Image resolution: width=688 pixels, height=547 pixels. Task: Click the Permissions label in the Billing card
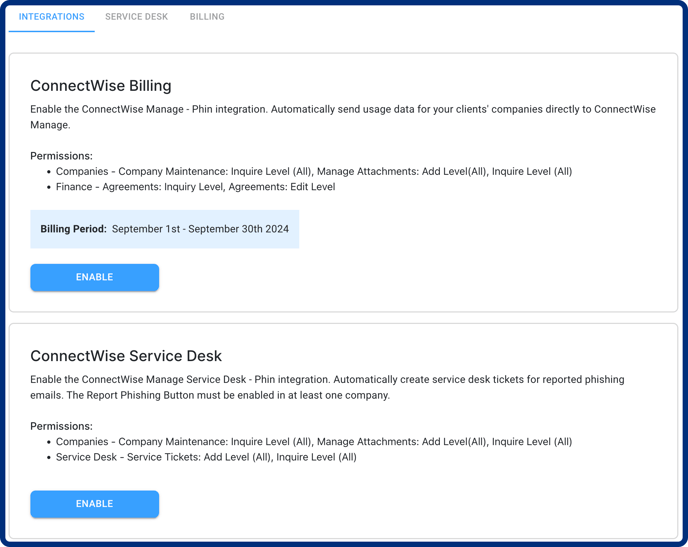[x=61, y=156]
